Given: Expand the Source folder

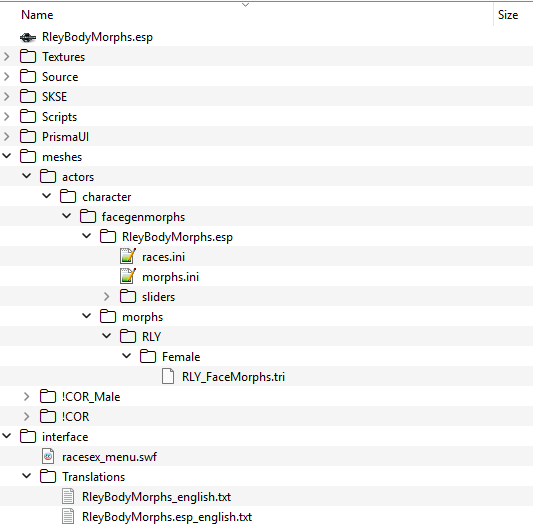Looking at the screenshot, I should click(6, 76).
